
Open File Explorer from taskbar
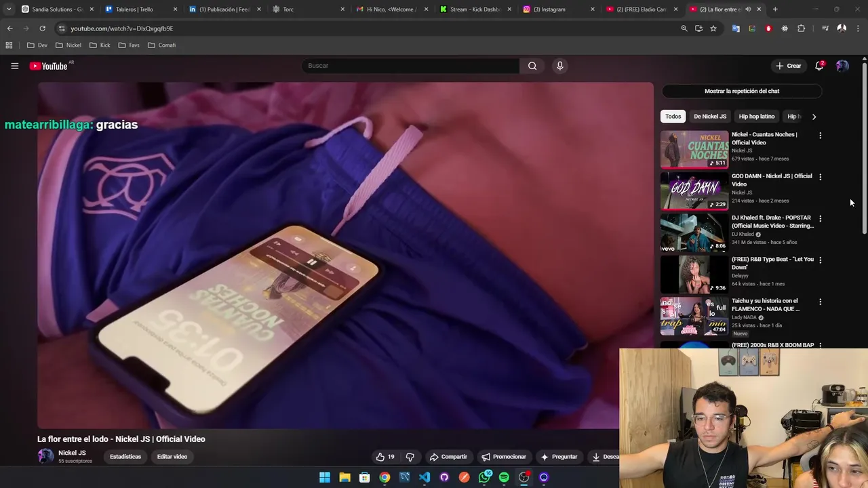(x=344, y=477)
